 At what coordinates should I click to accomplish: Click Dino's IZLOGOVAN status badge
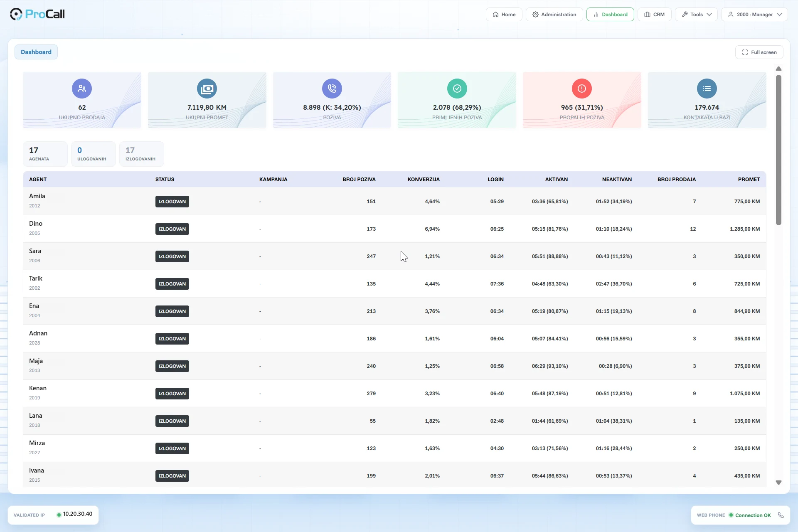tap(172, 229)
